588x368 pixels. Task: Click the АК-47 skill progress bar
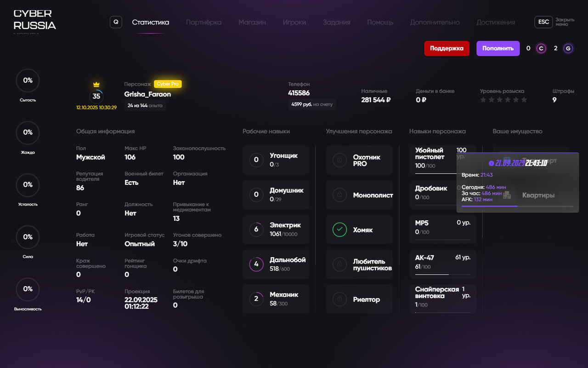point(442,274)
